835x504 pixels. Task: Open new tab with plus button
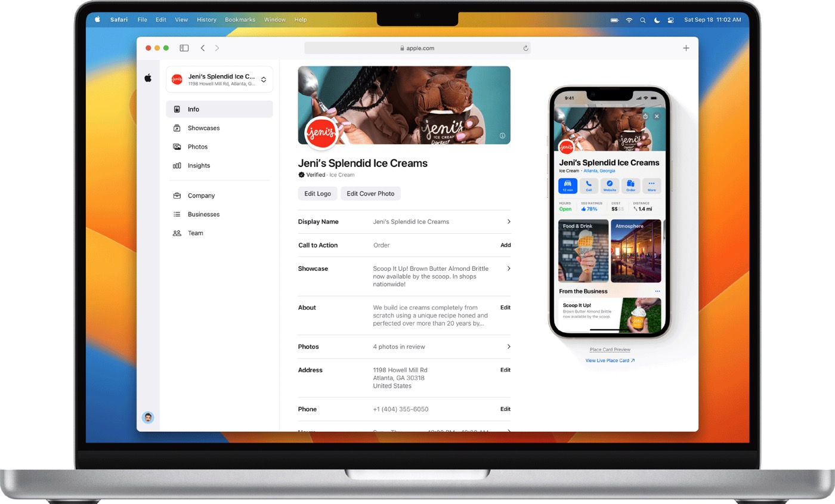click(x=686, y=48)
